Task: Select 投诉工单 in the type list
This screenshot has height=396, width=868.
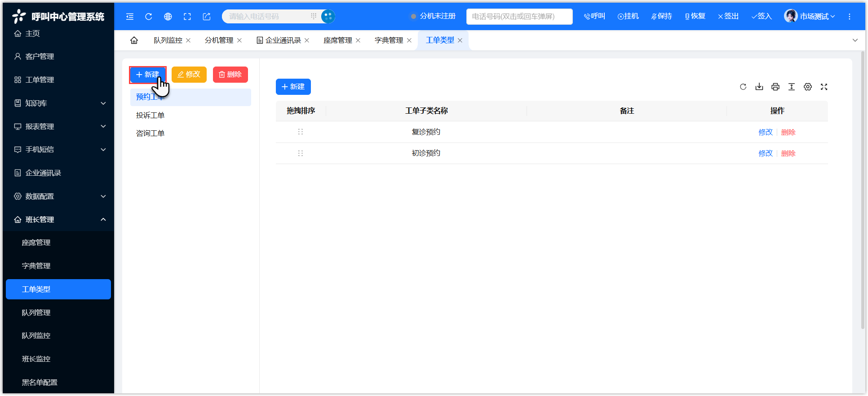Action: click(151, 116)
